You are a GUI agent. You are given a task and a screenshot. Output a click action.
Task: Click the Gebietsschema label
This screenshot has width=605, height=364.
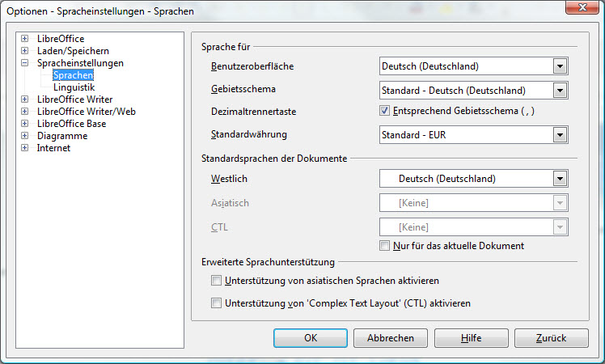243,89
